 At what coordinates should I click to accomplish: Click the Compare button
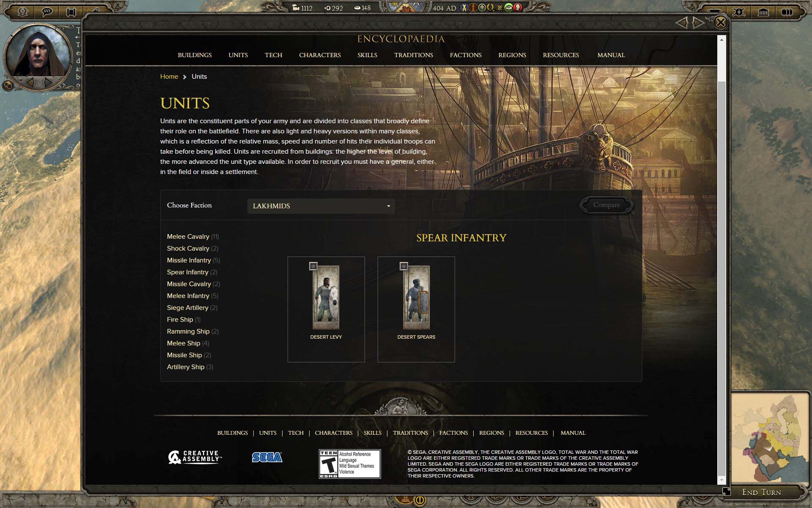pos(606,205)
